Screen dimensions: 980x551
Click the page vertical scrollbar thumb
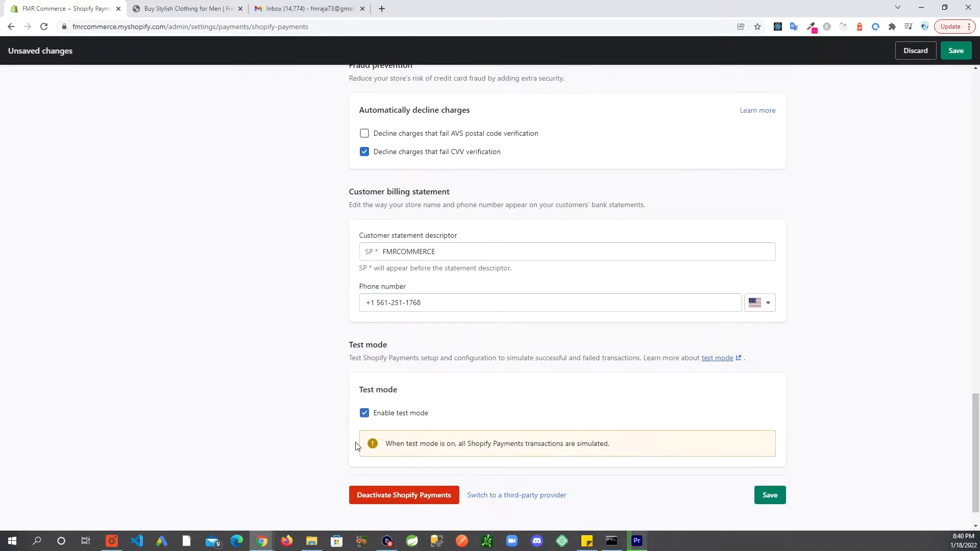coord(975,453)
